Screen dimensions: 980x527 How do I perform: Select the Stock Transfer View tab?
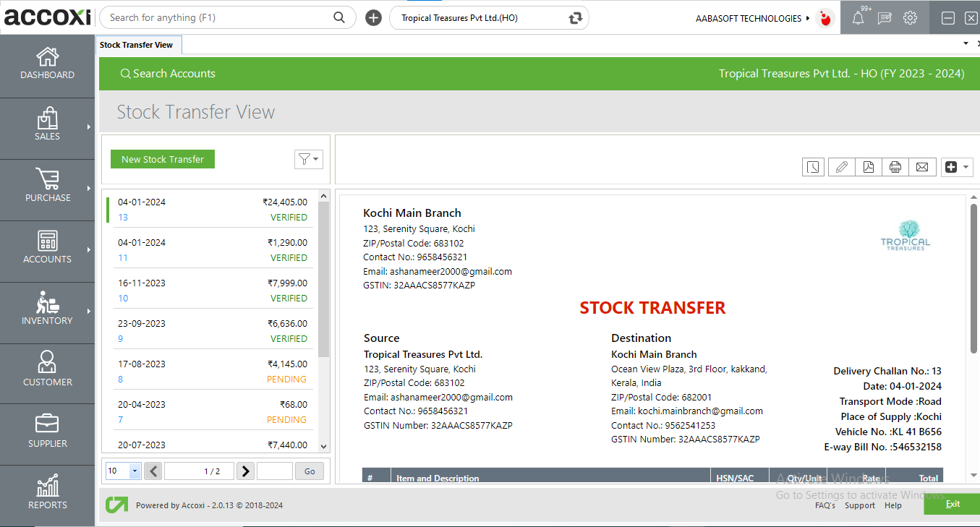coord(138,44)
